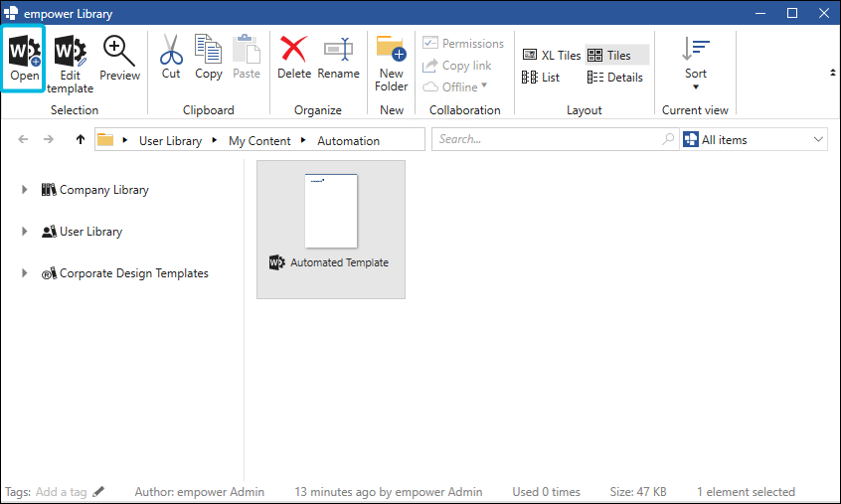This screenshot has width=841, height=504.
Task: Expand the root breadcrumb arrow before User Library
Action: tap(125, 140)
